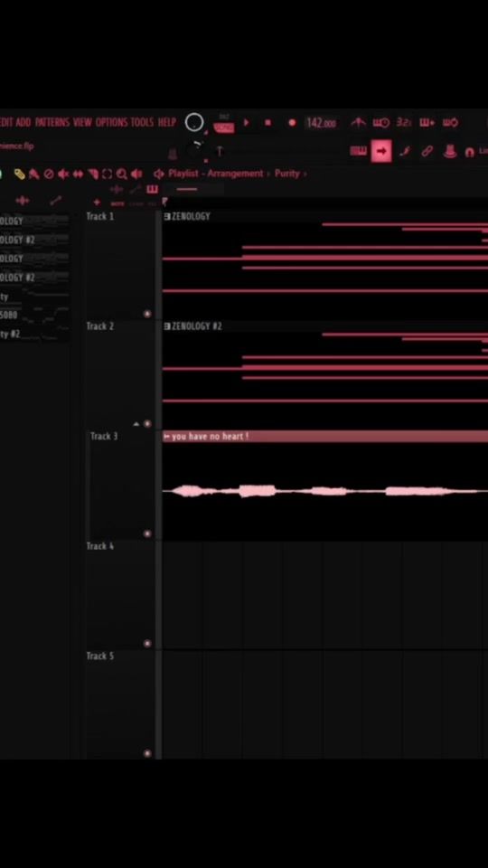
Task: Click the plus add-marker button
Action: [x=97, y=203]
